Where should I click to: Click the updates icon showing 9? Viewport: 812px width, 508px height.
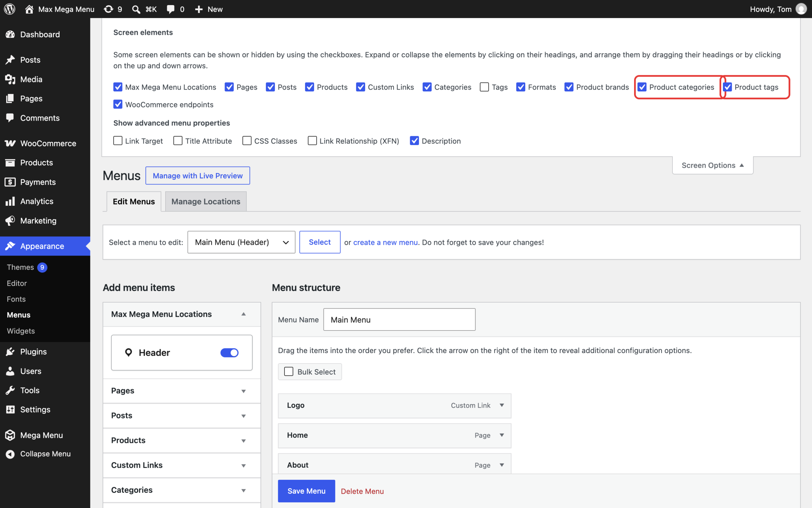click(108, 9)
